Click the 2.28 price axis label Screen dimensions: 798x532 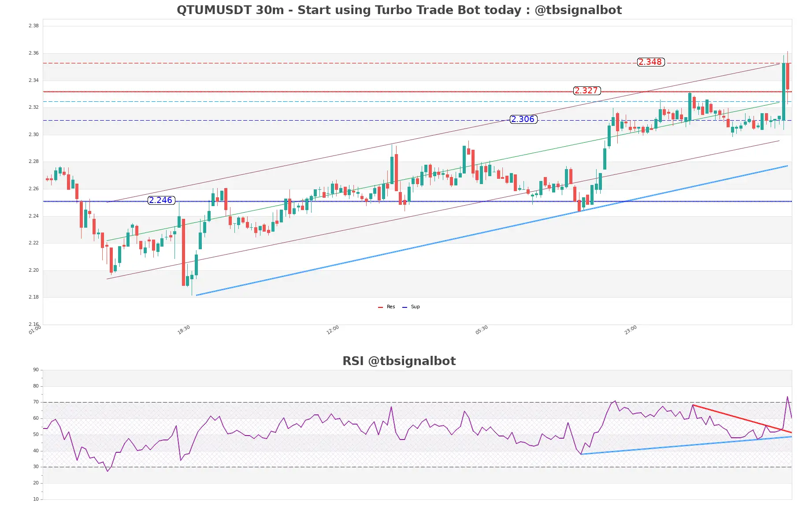[x=33, y=162]
